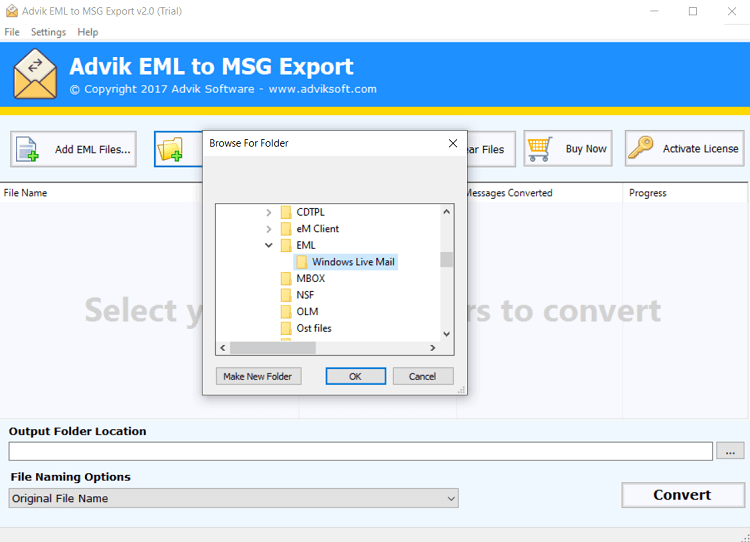Select the MBOX folder

(310, 278)
